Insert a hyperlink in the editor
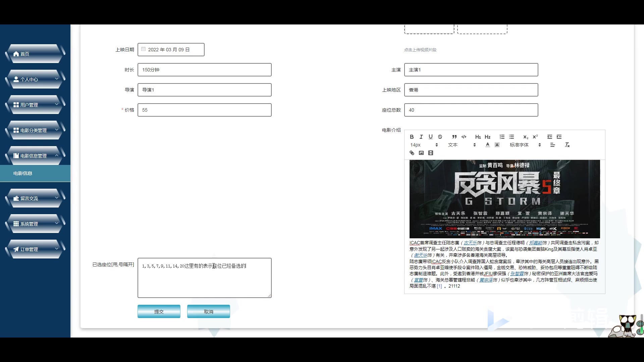The width and height of the screenshot is (644, 362). pyautogui.click(x=412, y=153)
